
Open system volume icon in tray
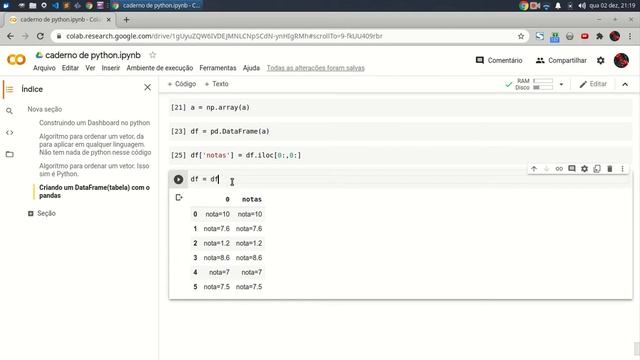pos(582,5)
